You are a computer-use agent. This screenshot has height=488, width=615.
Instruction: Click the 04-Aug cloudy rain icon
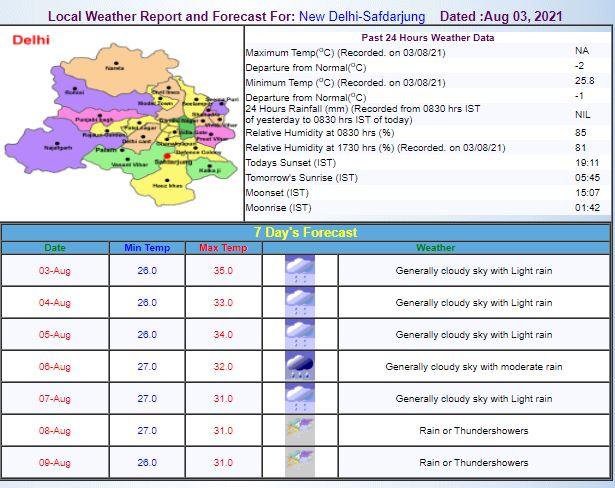coord(300,303)
